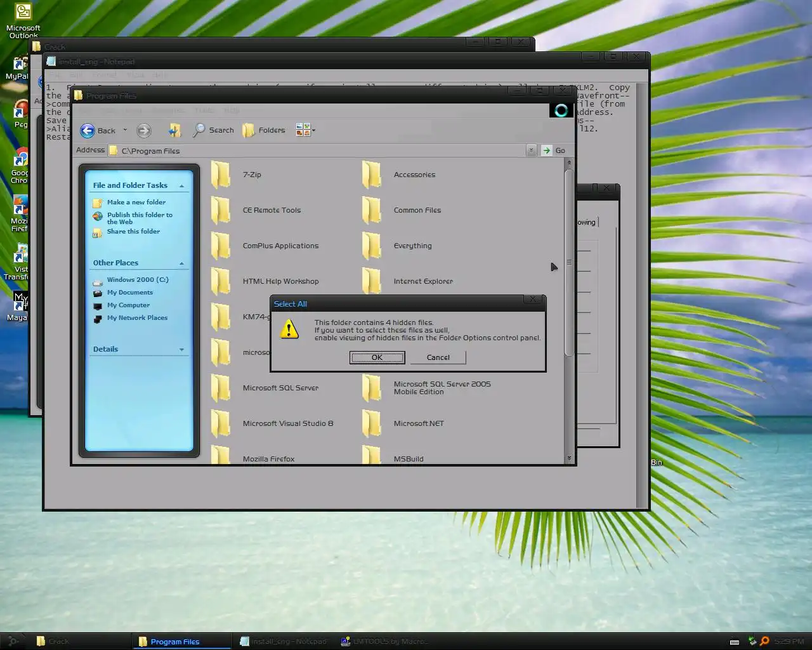Expand the Details section
812x650 pixels.
coord(181,350)
